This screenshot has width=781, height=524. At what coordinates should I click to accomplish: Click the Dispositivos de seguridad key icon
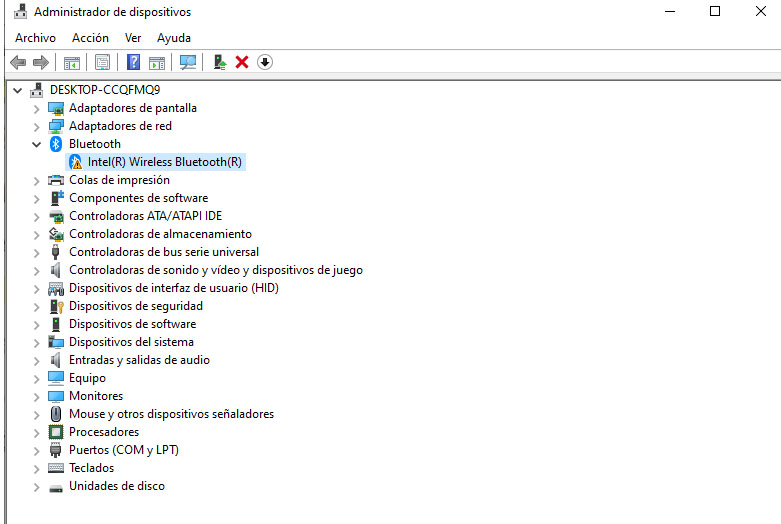pyautogui.click(x=57, y=306)
